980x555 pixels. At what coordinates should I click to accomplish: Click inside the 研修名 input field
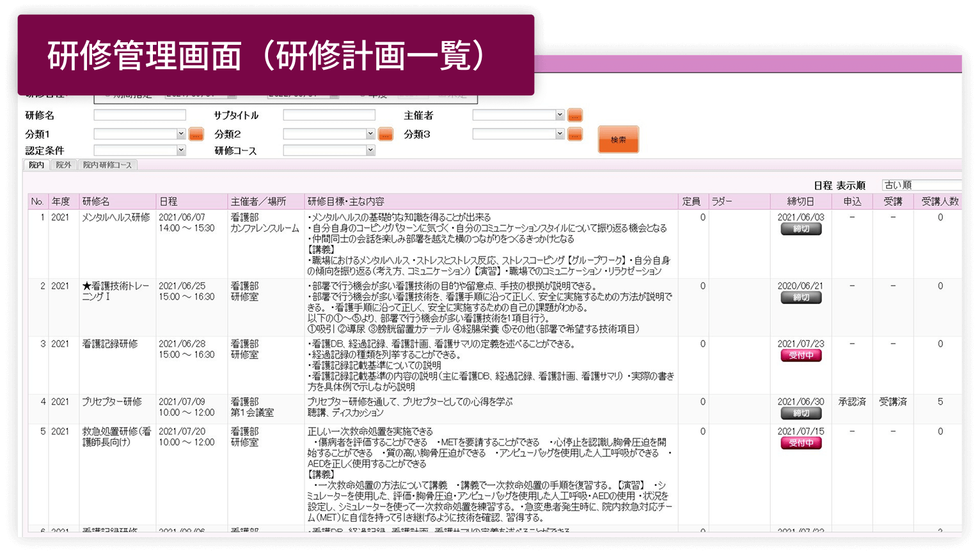point(138,115)
